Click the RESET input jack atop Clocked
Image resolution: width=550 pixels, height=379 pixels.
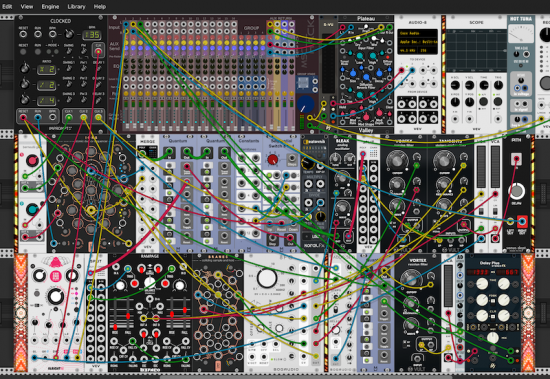click(23, 34)
